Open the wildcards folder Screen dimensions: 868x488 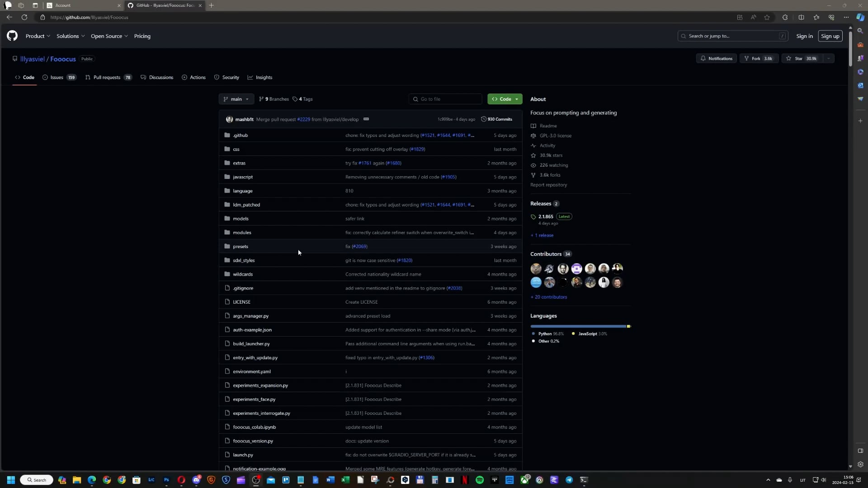tap(243, 274)
